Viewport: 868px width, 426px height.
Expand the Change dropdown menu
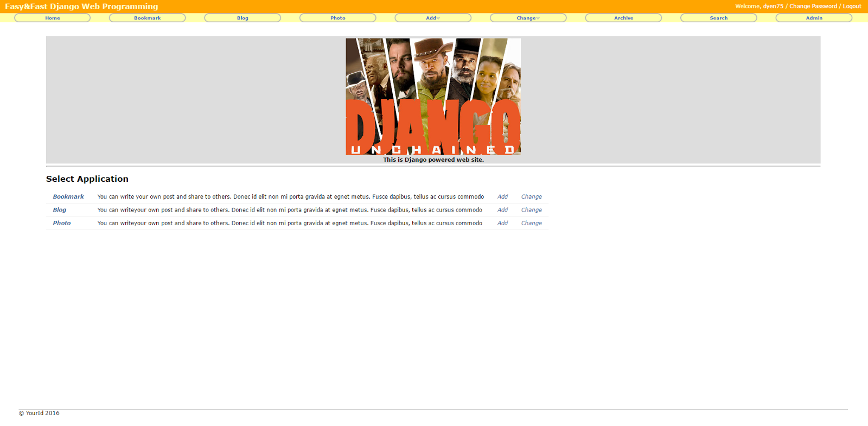528,18
